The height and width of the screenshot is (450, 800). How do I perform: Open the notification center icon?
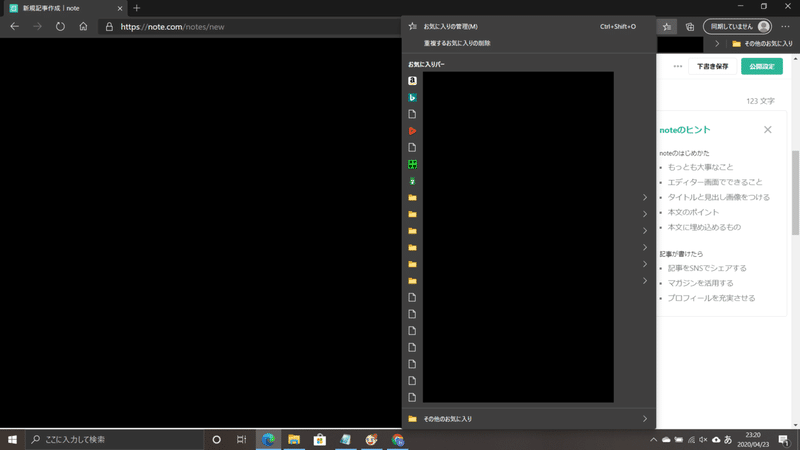(784, 440)
